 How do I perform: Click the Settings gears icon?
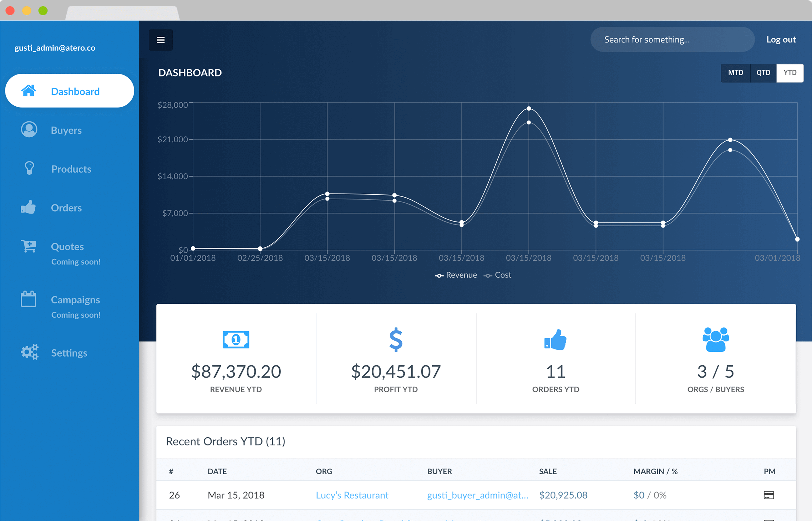(29, 352)
